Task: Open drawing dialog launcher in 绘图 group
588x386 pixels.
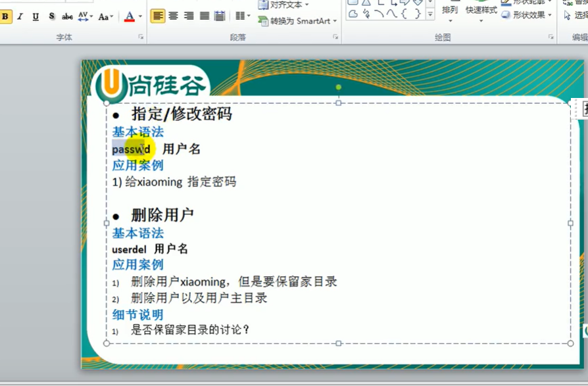Action: coord(551,37)
